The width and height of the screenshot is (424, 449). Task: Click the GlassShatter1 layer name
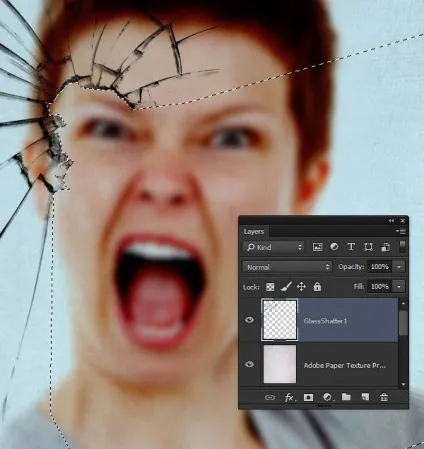point(325,321)
